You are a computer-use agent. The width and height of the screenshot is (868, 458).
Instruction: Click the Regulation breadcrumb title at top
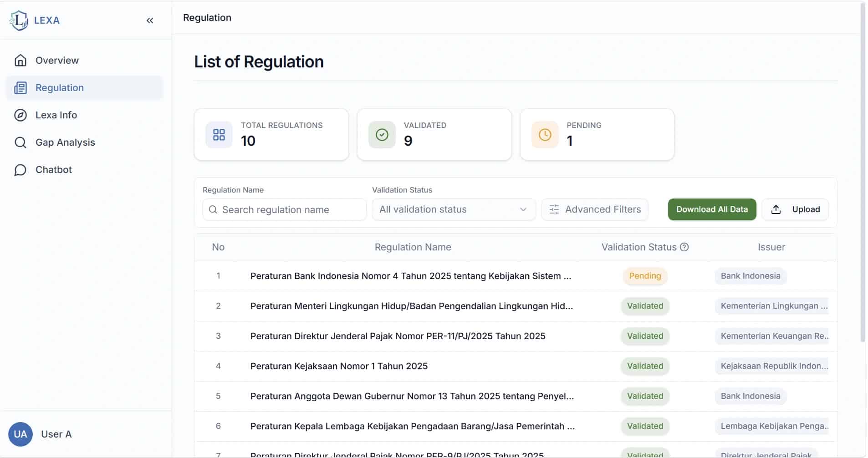207,18
